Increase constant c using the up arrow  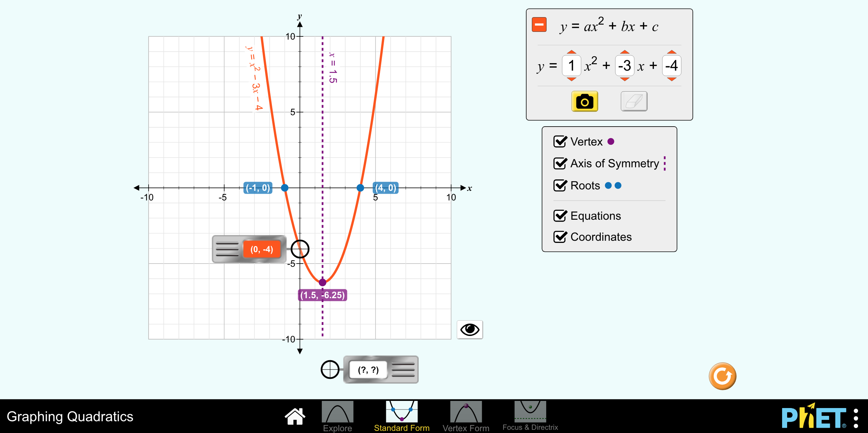click(x=671, y=52)
